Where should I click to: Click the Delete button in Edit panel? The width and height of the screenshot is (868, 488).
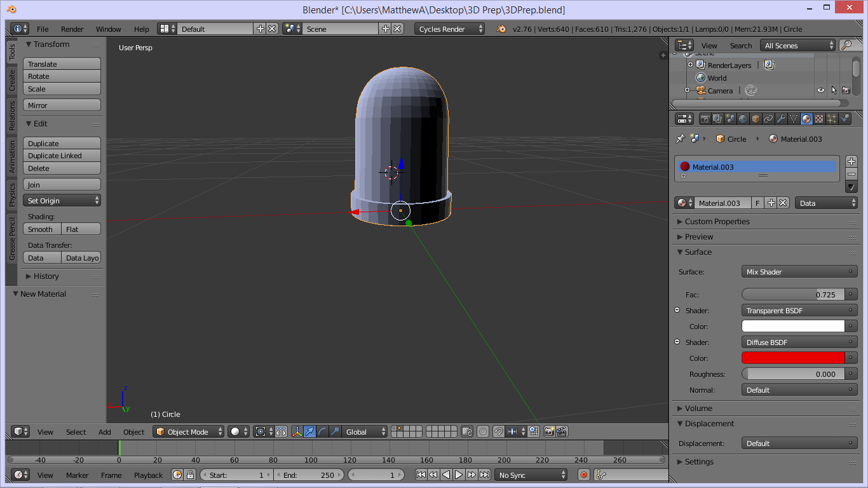[62, 168]
